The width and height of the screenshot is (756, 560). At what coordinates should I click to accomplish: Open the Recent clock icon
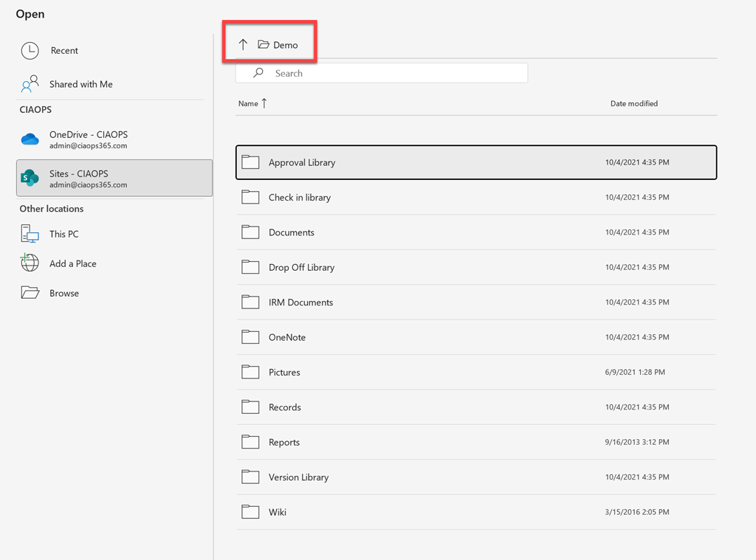(30, 51)
